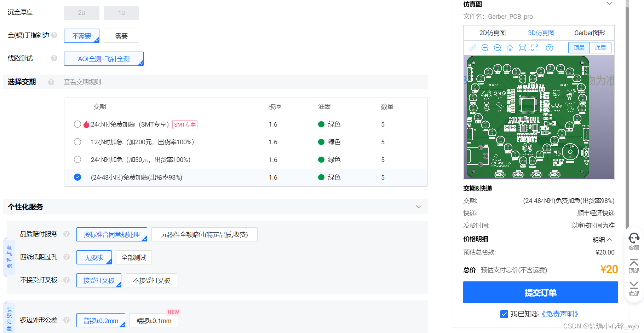Select 不接受打叉板 option
Viewport: 644px width, 333px height.
point(151,280)
